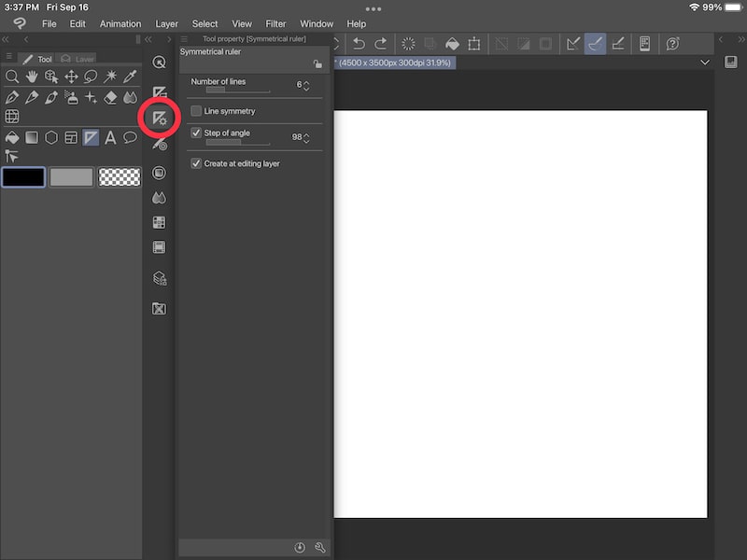Click the Undo arrow in the toolbar

click(359, 43)
